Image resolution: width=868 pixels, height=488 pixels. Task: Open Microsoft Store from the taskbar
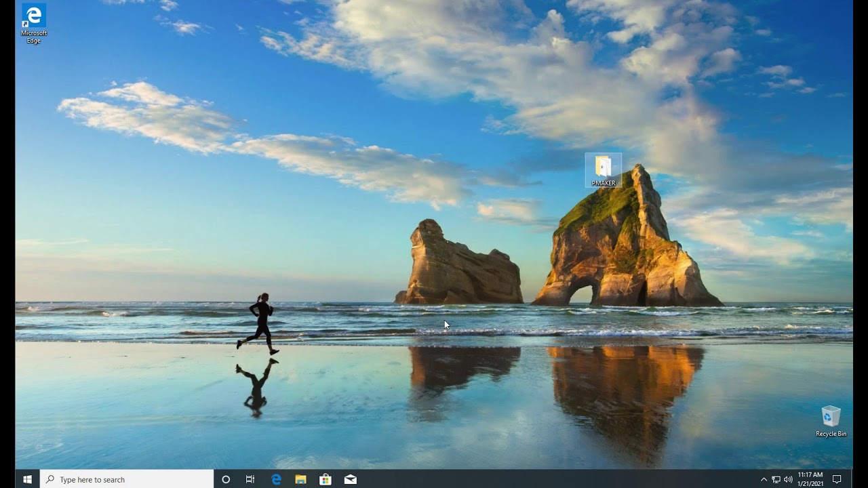(325, 479)
